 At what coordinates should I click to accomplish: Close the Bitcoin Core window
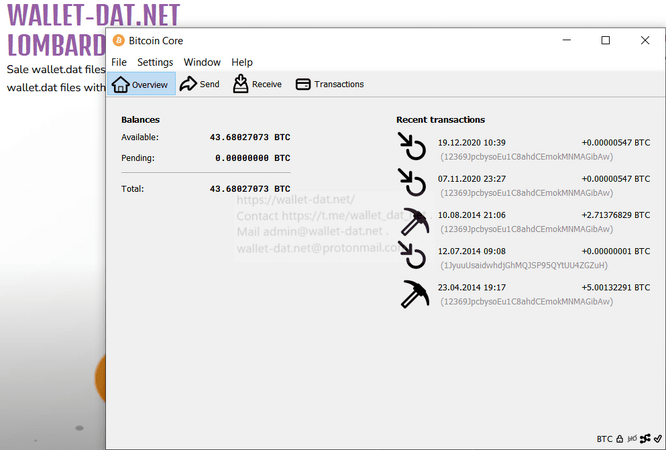(645, 40)
